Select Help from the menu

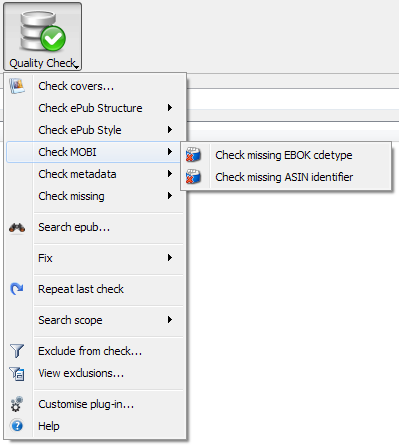click(95, 426)
